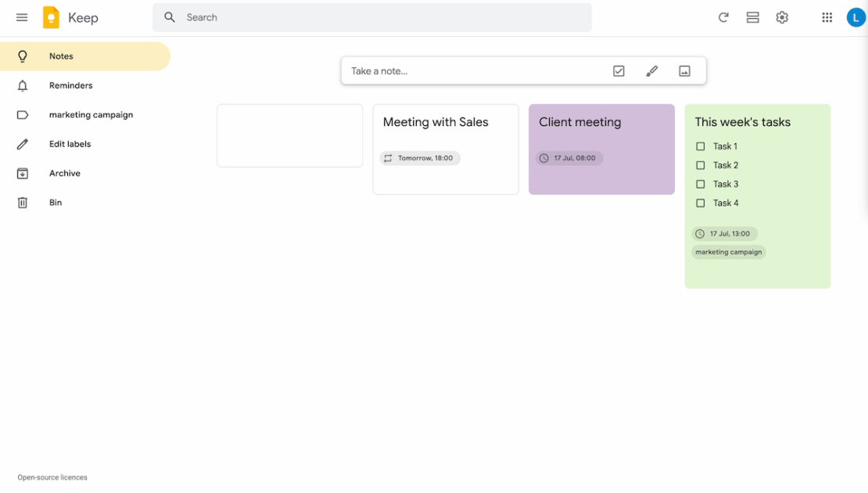Click the marketing campaign label chip on note
The width and height of the screenshot is (868, 493).
(728, 252)
